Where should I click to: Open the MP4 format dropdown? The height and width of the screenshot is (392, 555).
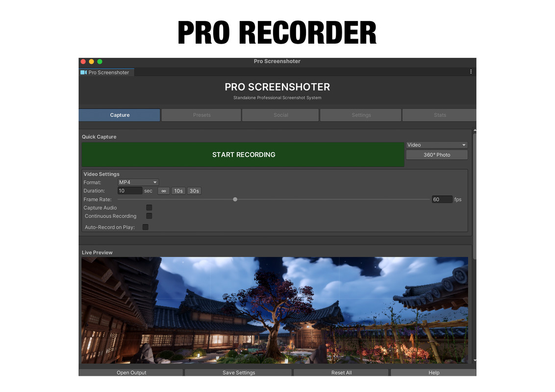[138, 182]
